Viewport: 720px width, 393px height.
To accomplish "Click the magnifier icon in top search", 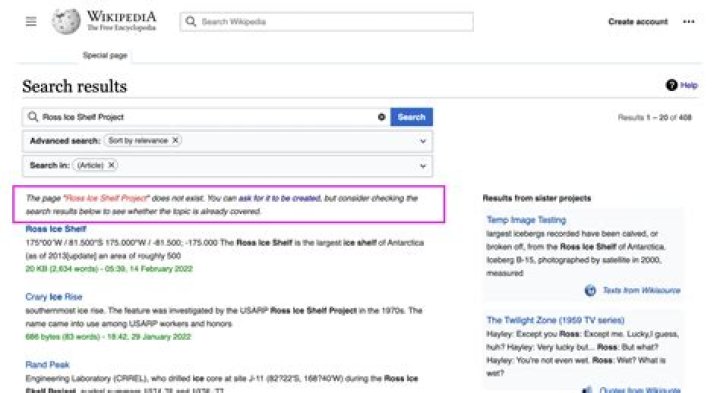I will pyautogui.click(x=191, y=22).
